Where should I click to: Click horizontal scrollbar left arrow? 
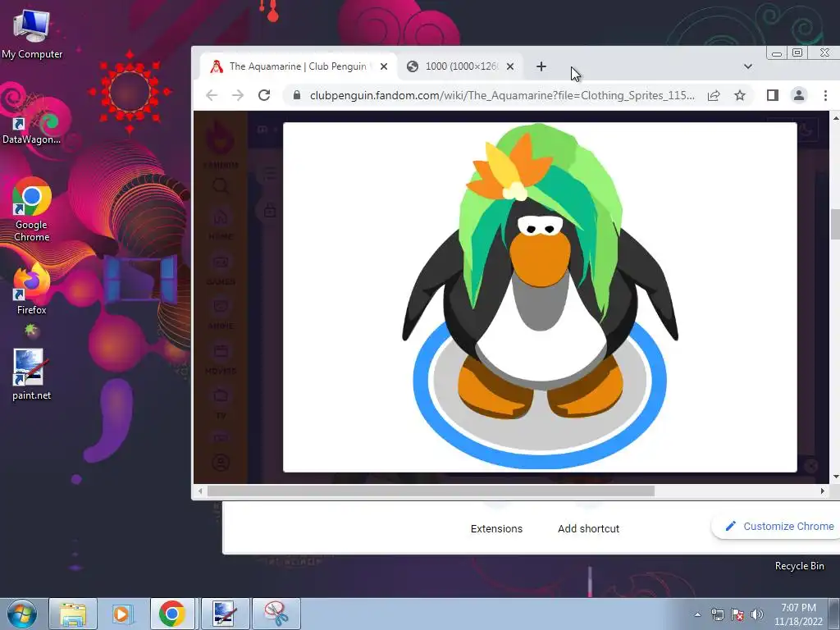(x=200, y=491)
